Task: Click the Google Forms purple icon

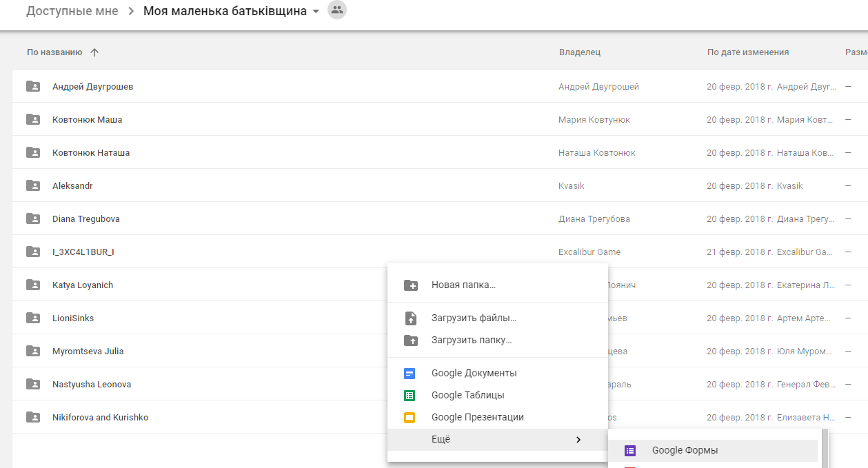Action: tap(629, 451)
